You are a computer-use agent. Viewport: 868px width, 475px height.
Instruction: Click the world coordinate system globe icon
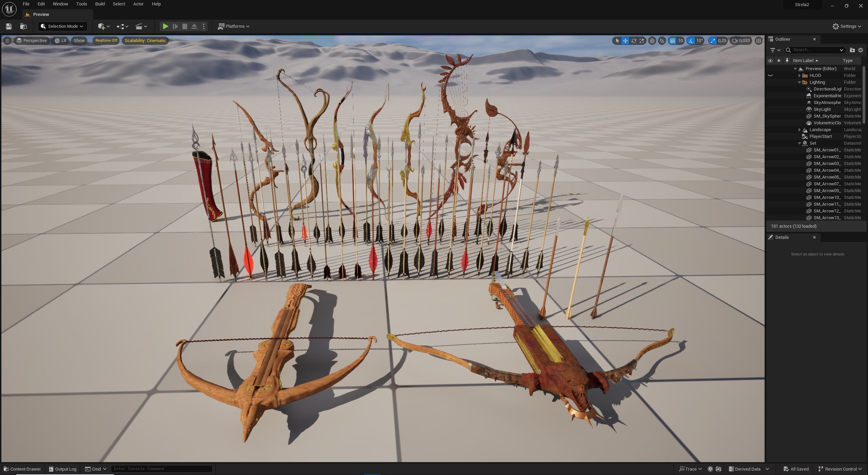(652, 41)
